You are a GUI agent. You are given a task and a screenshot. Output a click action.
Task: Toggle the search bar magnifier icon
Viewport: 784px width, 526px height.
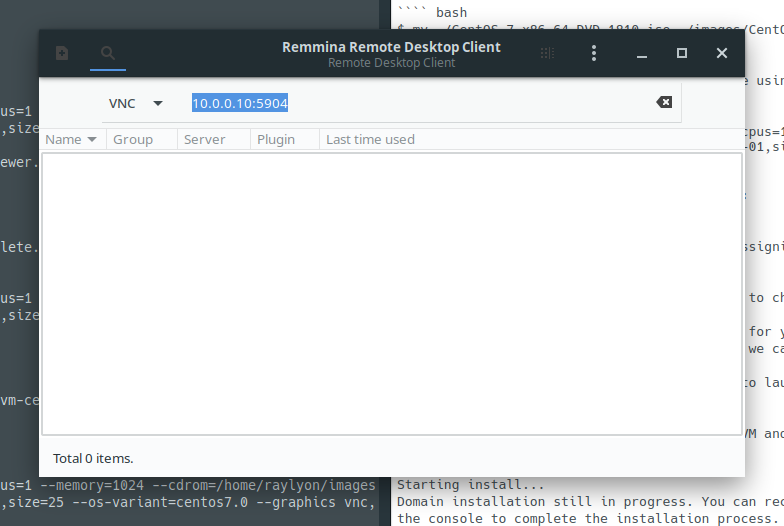(108, 53)
